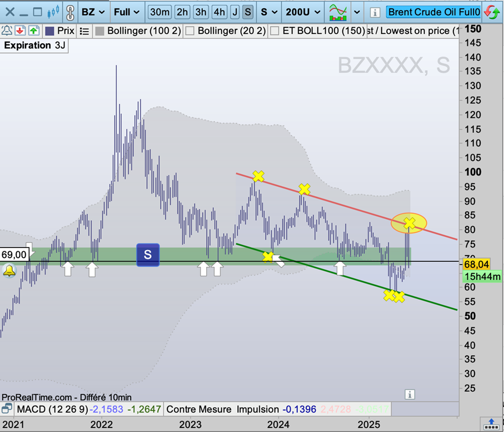
Task: Switch to 30m timeframe
Action: pos(159,12)
